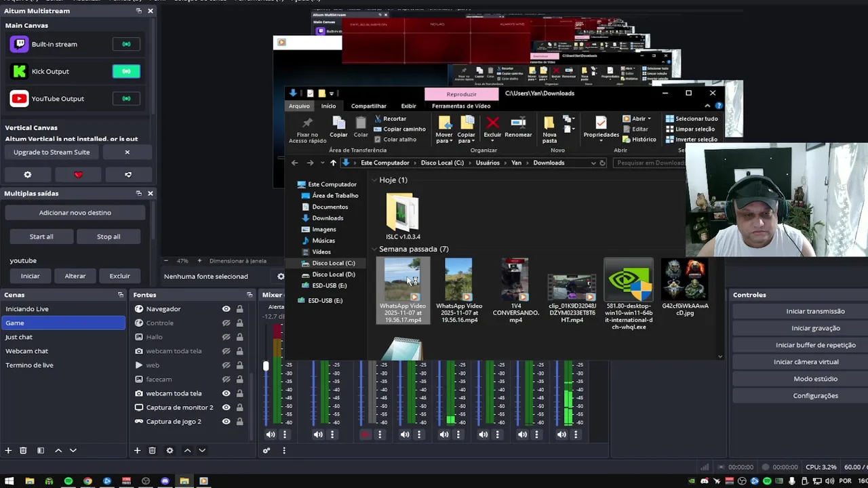The height and width of the screenshot is (488, 868).
Task: Click the Copiar icon in Explorer ribbon
Action: coord(338,123)
